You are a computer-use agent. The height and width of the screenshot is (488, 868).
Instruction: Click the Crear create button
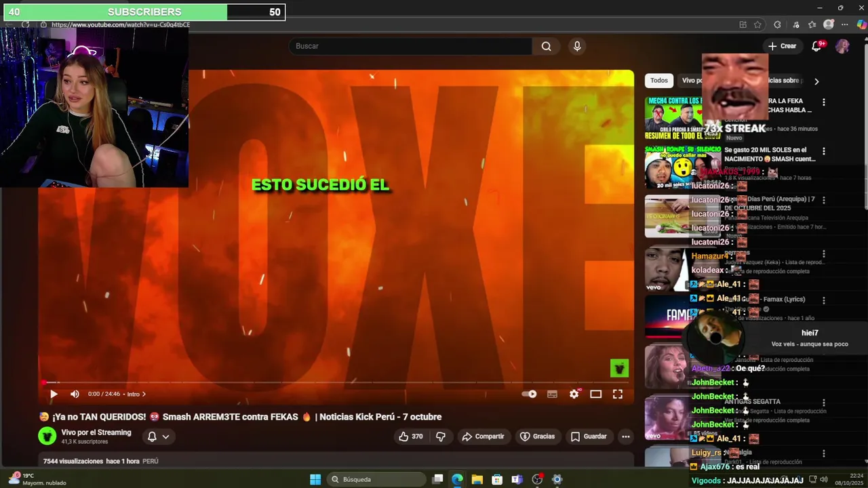[782, 46]
